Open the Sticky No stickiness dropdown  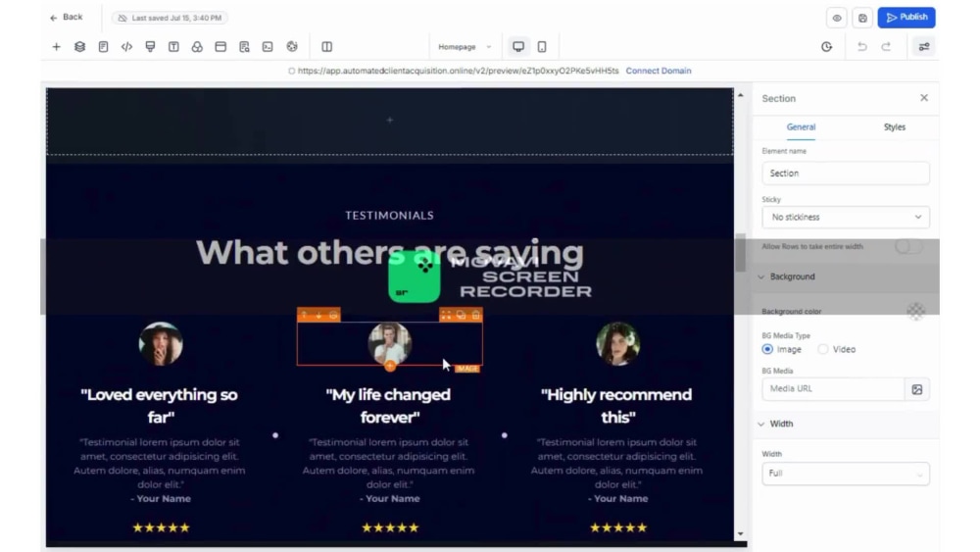(846, 218)
